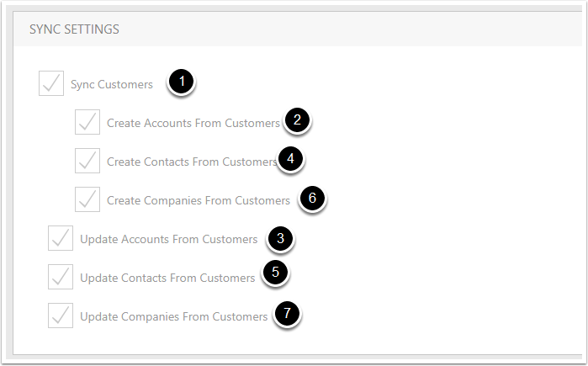The height and width of the screenshot is (366, 588).
Task: Click the number 1 annotation badge
Action: 182,82
